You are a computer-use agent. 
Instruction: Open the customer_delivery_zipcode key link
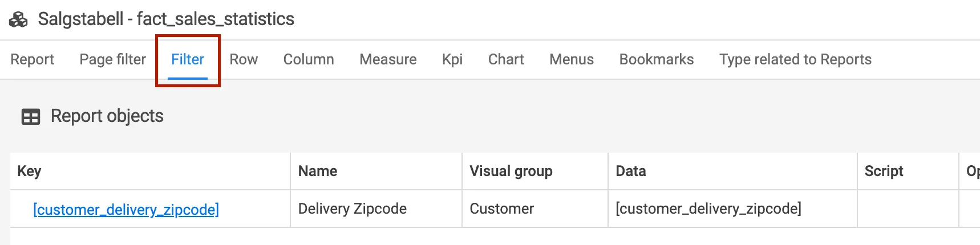126,210
